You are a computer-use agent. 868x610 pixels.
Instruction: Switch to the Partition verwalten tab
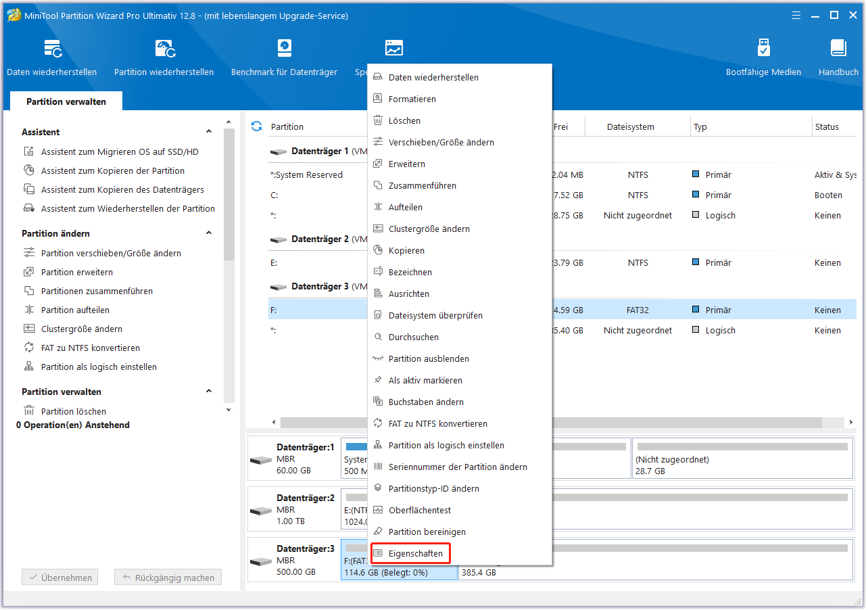pos(66,101)
